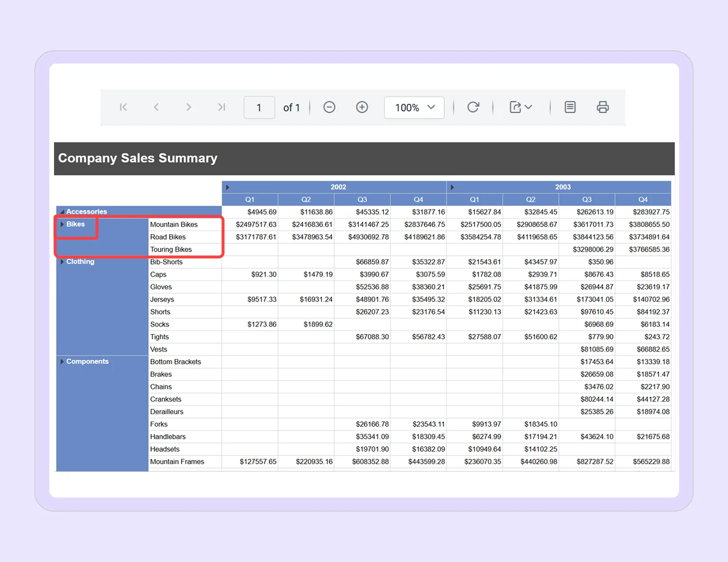Jump to the last page

pos(221,107)
